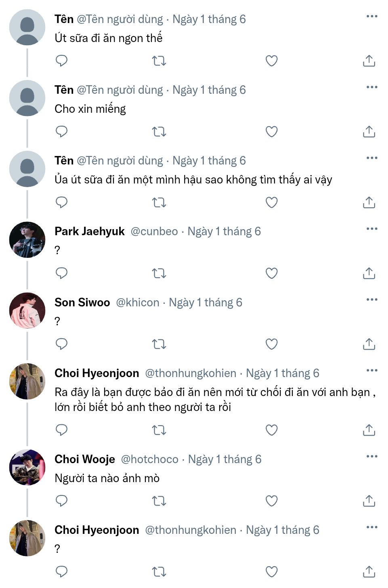Share the "Cho xin miếng" tweet
The width and height of the screenshot is (388, 588).
tap(369, 132)
